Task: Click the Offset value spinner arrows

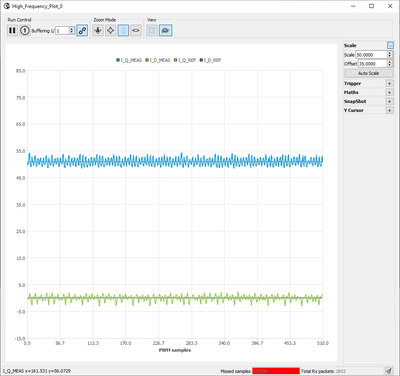Action: tap(390, 64)
